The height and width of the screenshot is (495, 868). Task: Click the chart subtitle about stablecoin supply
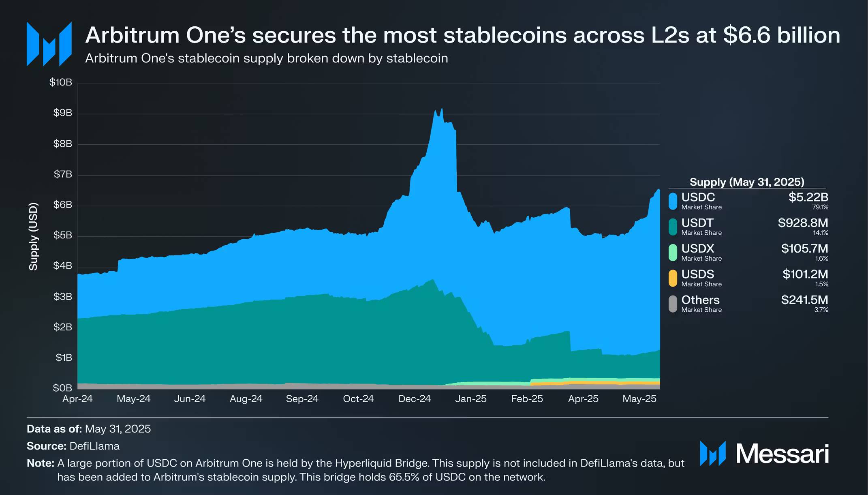pyautogui.click(x=267, y=58)
